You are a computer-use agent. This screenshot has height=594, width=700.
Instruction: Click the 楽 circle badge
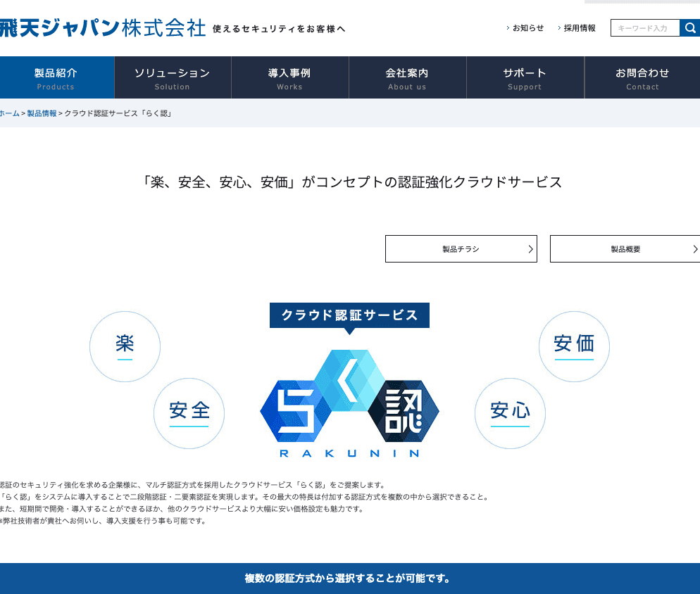point(125,346)
